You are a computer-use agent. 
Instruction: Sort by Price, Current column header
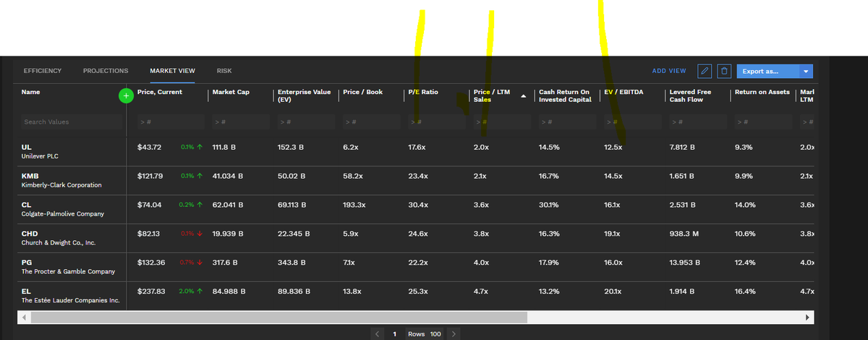159,92
